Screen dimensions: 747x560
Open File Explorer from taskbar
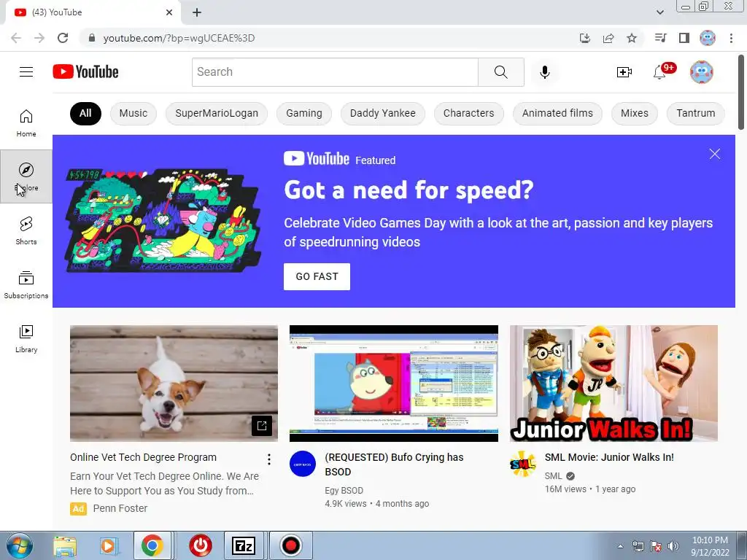click(65, 545)
